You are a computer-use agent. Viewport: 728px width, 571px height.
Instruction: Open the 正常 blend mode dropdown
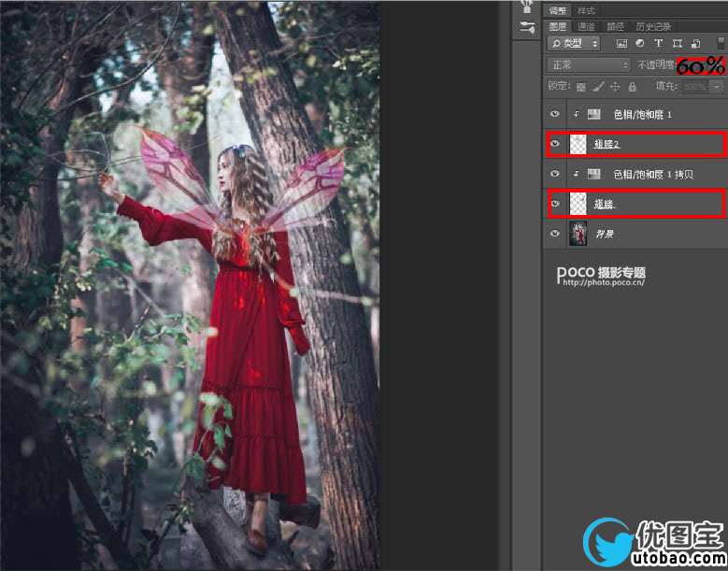tap(588, 65)
